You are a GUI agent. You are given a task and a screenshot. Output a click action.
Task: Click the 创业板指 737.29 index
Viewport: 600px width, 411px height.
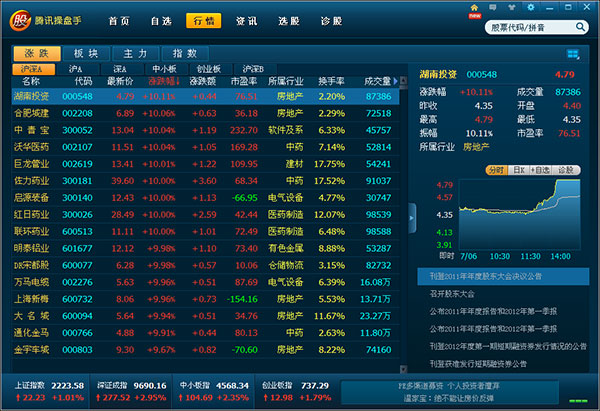click(x=296, y=391)
